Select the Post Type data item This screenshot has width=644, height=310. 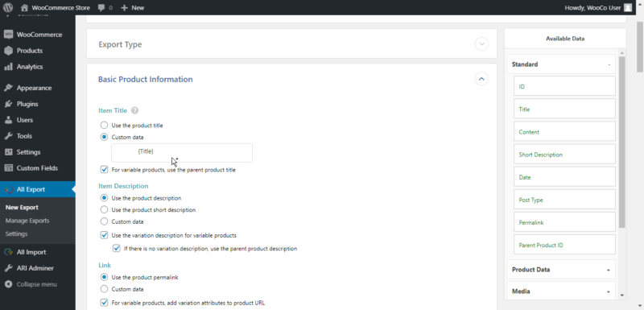pos(564,199)
